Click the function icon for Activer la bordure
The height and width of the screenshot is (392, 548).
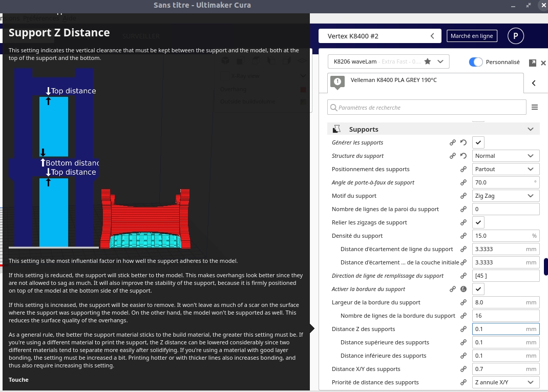463,289
